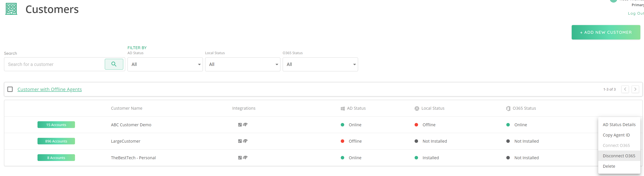Choose Copy Agent ID menu entry
This screenshot has height=176, width=644.
coord(619,135)
